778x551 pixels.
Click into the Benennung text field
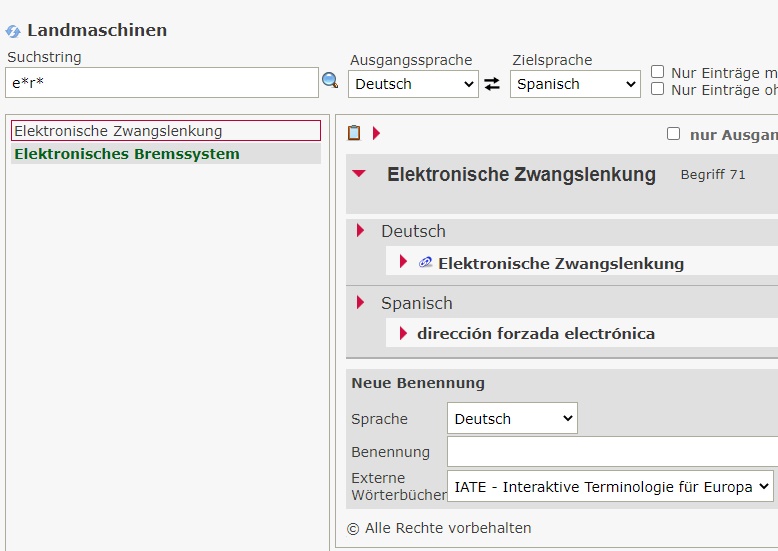(x=612, y=452)
